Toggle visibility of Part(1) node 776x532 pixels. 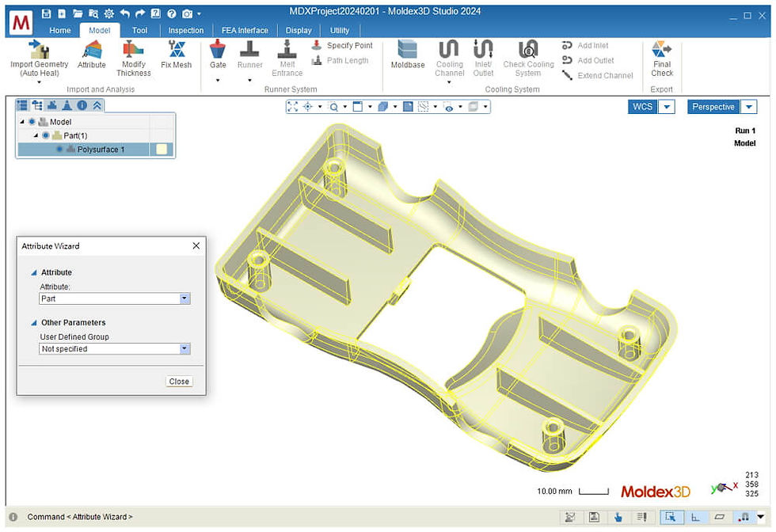(x=46, y=135)
